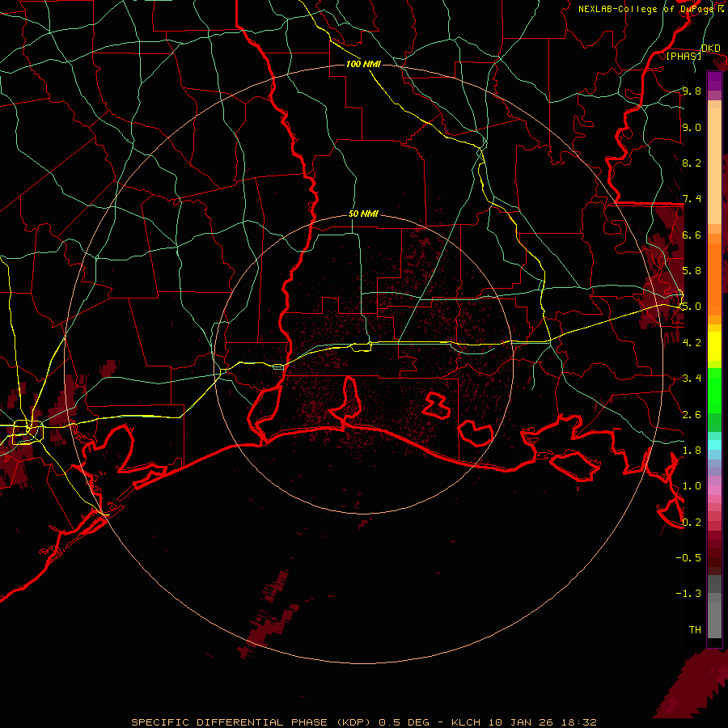Click the DKD product label

pos(711,49)
